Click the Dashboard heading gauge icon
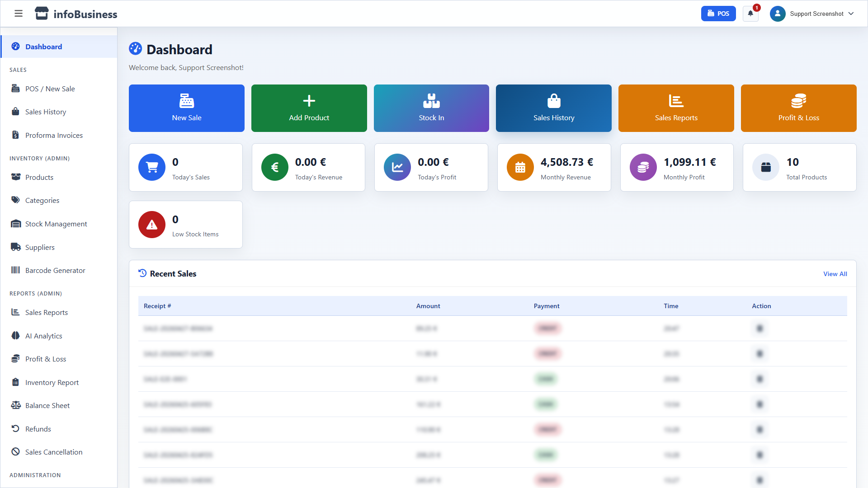 click(135, 49)
